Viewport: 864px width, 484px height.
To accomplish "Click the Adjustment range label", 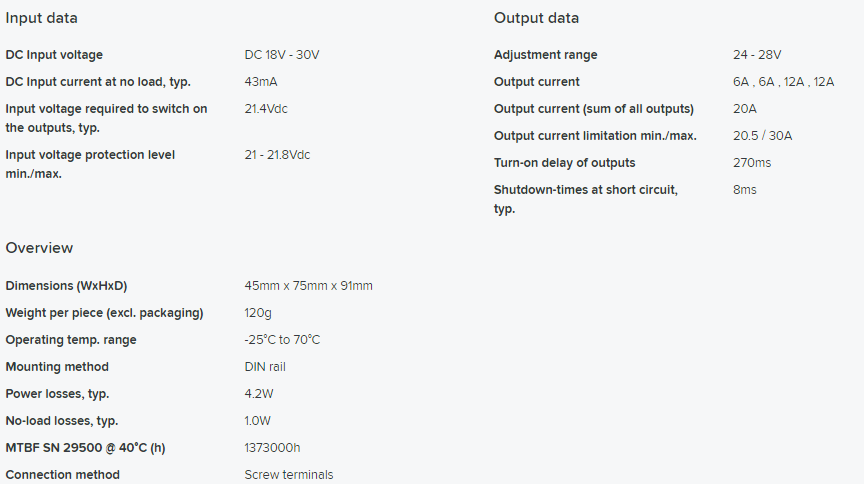I will 546,55.
